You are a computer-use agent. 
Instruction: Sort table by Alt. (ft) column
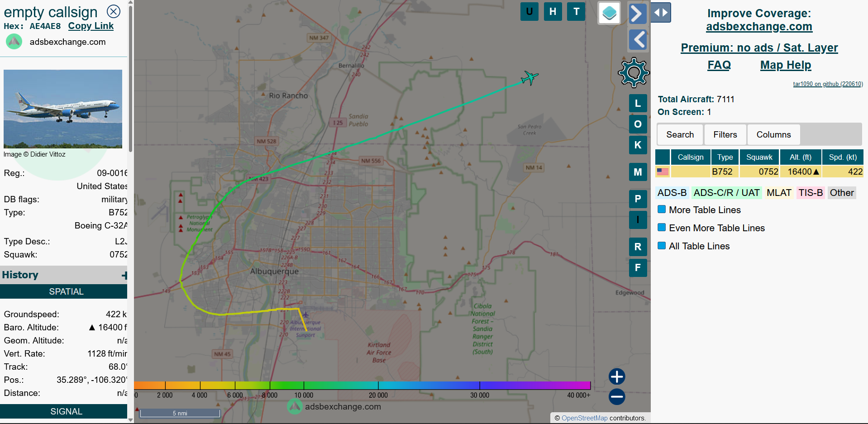click(x=801, y=157)
